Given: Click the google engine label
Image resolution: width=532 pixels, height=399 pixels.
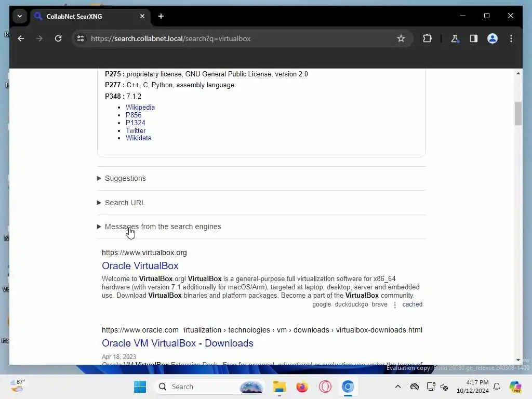Looking at the screenshot, I should [322, 304].
